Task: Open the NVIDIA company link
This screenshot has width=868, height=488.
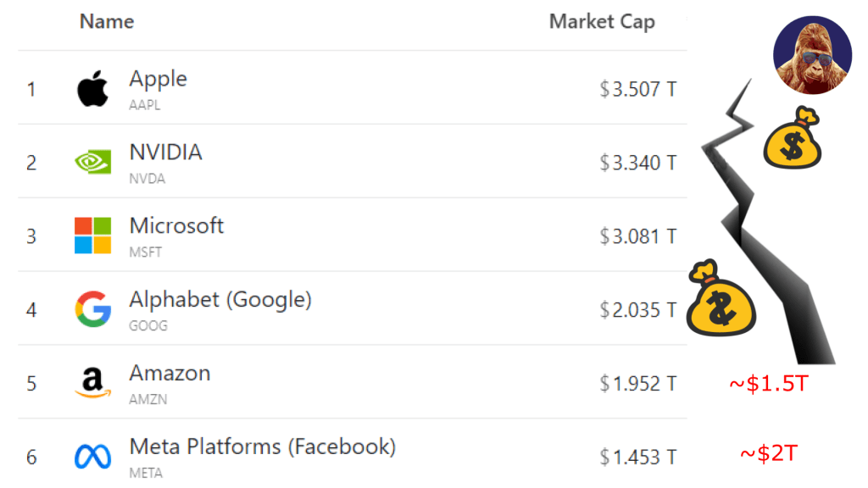Action: click(165, 152)
